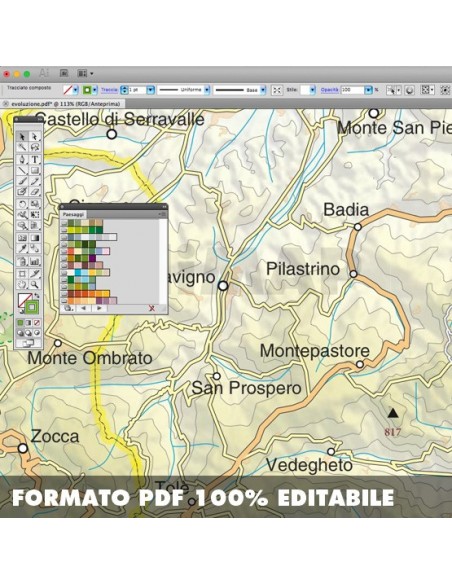The image size is (452, 584).
Task: Select the Direct Selection (white arrow) tool
Action: pyautogui.click(x=35, y=137)
